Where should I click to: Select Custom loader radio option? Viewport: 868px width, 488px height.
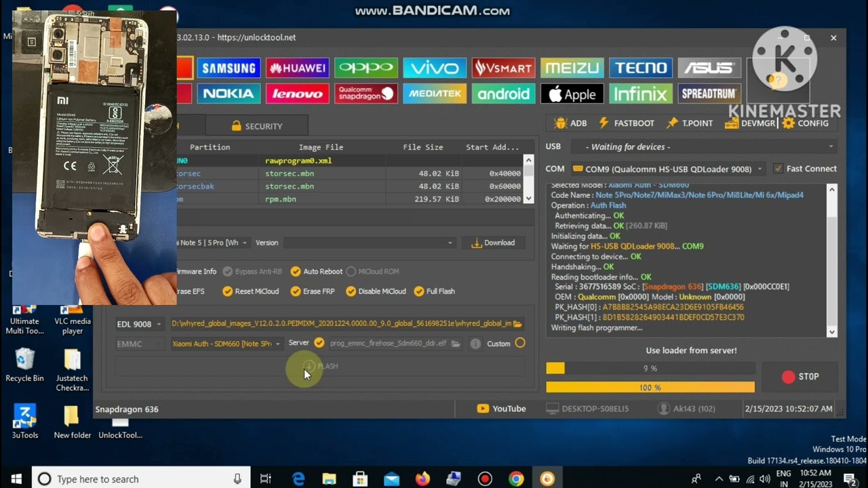click(520, 343)
